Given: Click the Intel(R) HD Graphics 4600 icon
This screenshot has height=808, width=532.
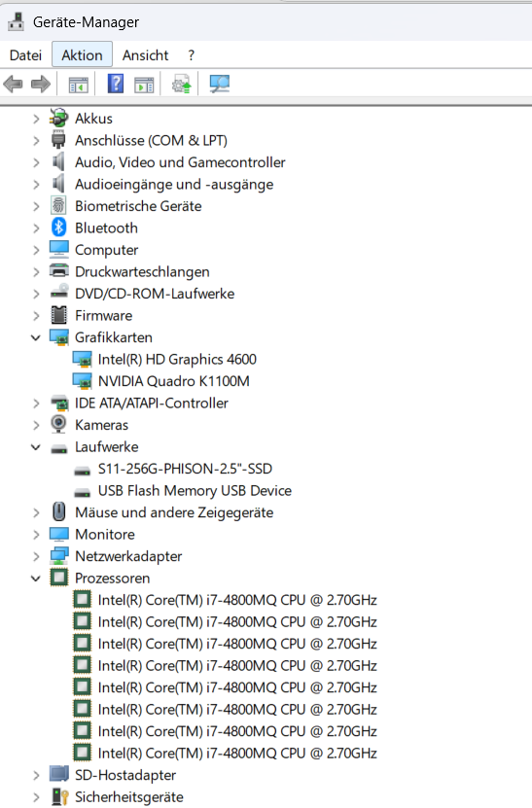Looking at the screenshot, I should tap(82, 359).
